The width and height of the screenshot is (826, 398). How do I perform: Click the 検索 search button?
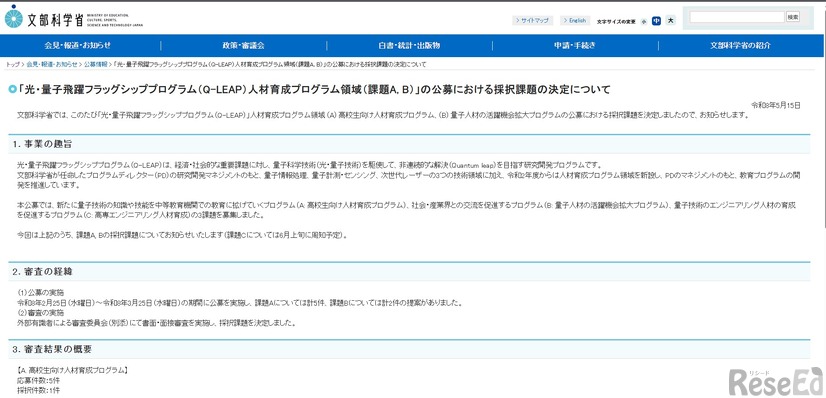793,17
